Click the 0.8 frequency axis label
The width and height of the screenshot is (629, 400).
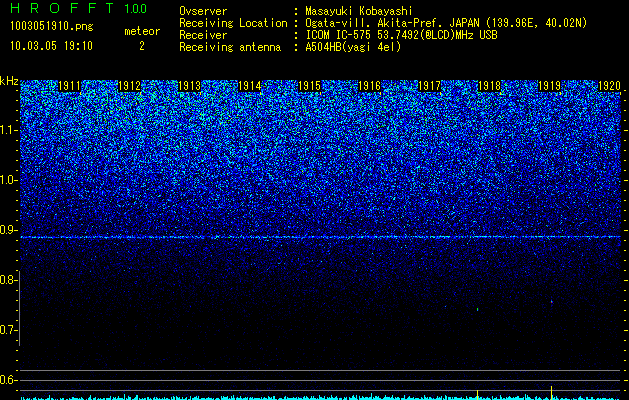(x=8, y=280)
